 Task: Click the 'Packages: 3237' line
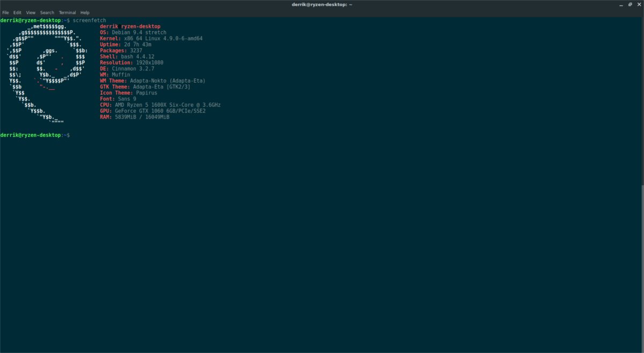click(x=121, y=50)
